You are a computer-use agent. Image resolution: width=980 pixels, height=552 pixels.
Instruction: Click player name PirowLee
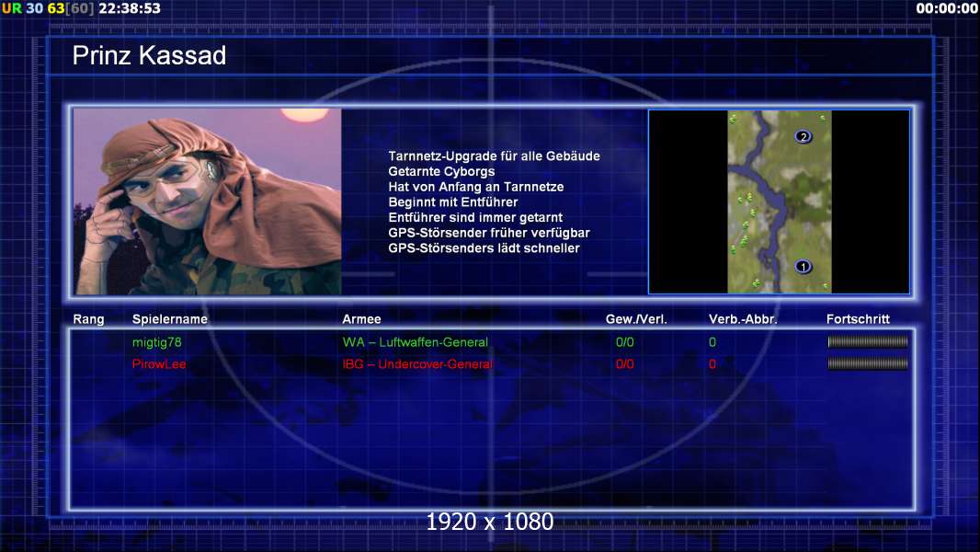point(159,363)
